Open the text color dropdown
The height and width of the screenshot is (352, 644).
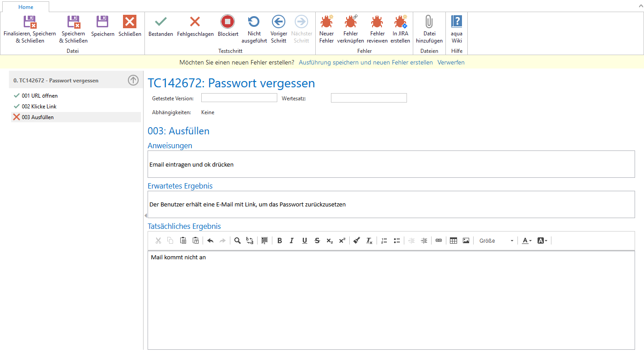527,240
